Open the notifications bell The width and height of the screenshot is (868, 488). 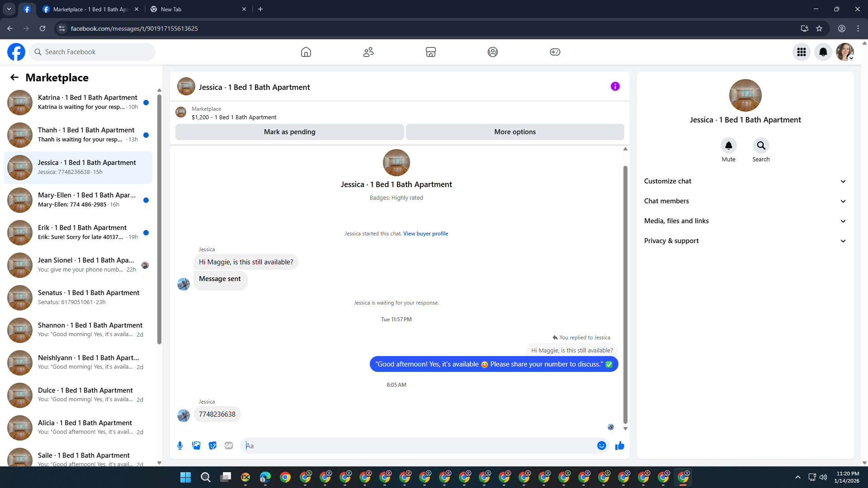tap(823, 52)
